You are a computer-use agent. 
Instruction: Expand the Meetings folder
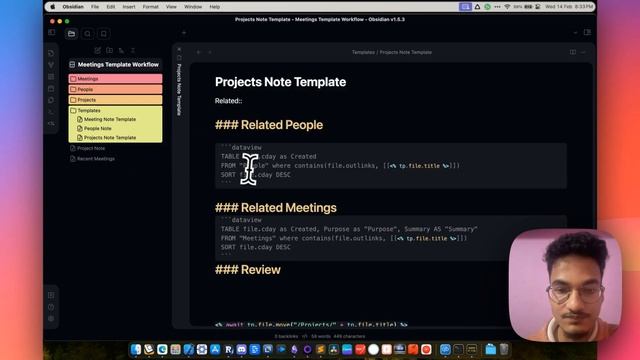point(116,78)
